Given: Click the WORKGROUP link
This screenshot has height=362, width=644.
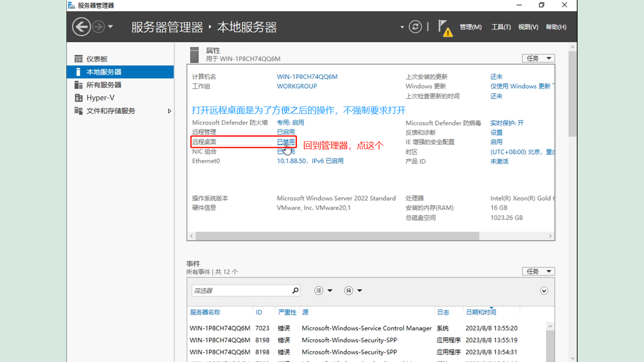Looking at the screenshot, I should click(x=297, y=86).
